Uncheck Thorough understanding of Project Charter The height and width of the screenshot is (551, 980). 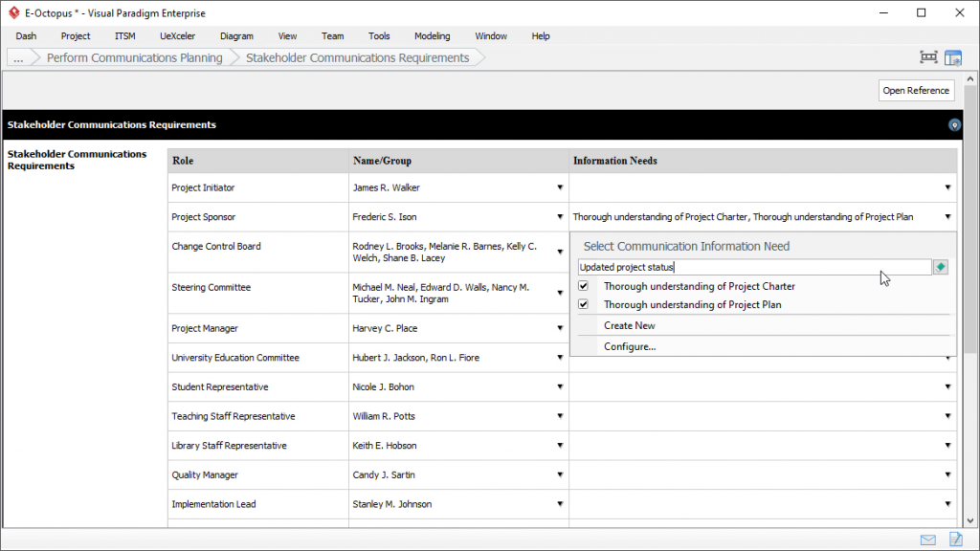pyautogui.click(x=584, y=286)
